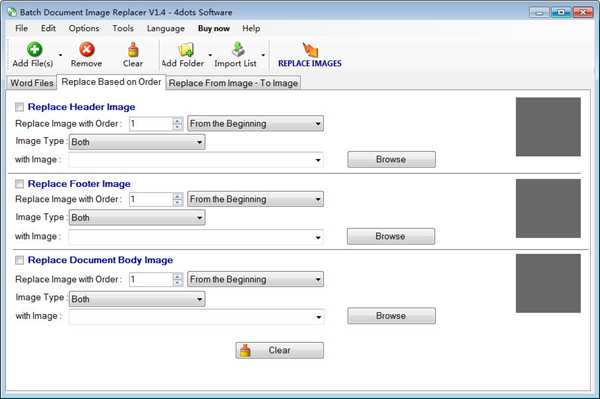The image size is (600, 399).
Task: Open the Add File(s) dropdown arrow
Action: (x=60, y=55)
